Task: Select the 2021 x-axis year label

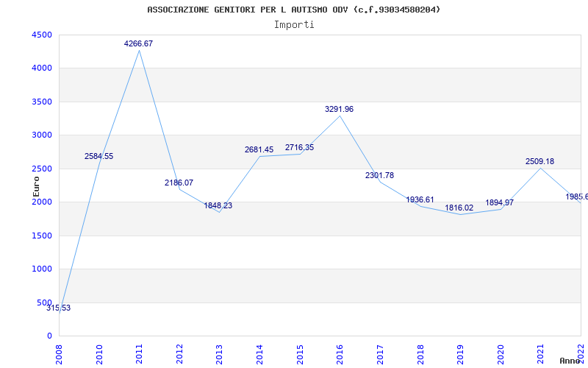Action: (541, 354)
